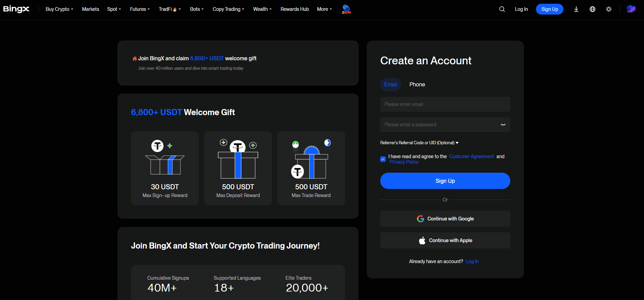Continue with Google
This screenshot has height=300, width=644.
(445, 219)
